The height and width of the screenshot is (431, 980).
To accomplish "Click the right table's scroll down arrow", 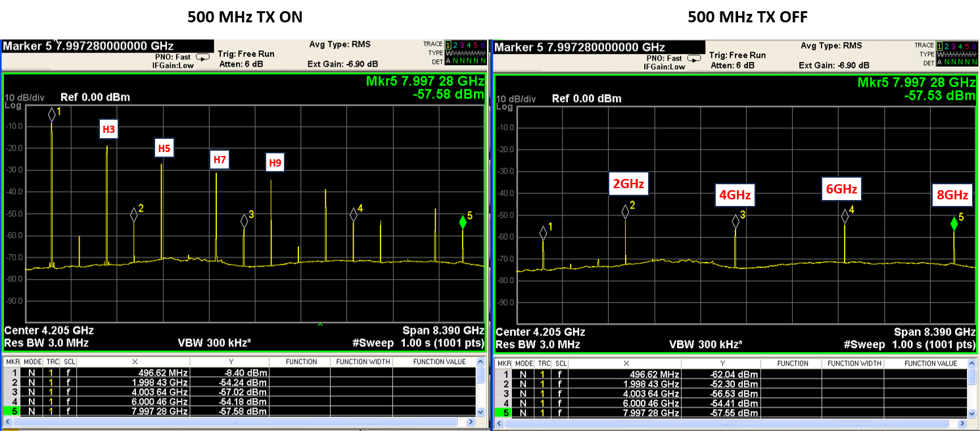I will tap(972, 413).
